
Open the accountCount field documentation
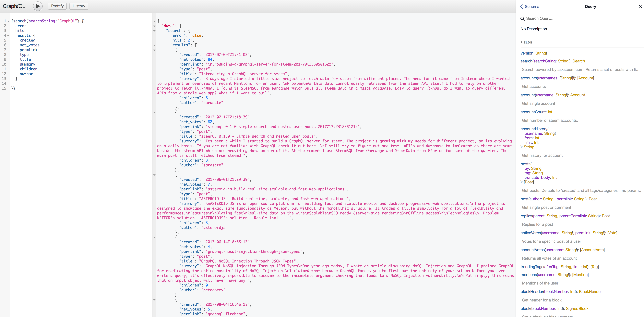(x=533, y=112)
